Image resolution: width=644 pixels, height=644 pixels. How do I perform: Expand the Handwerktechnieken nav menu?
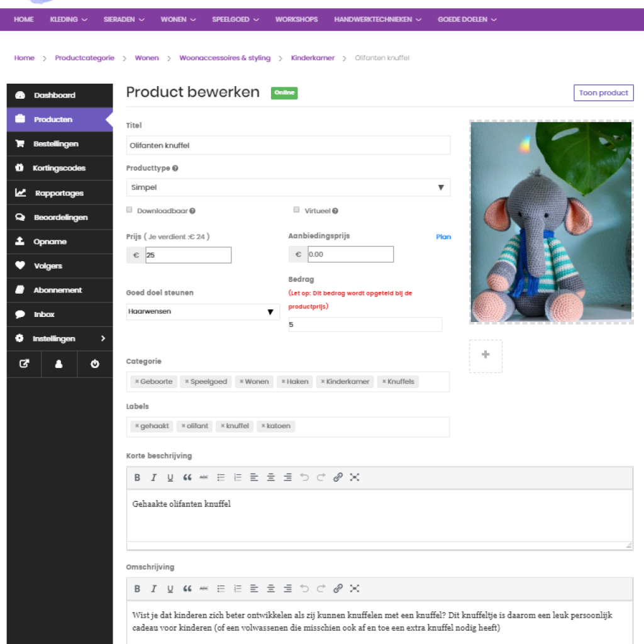[377, 19]
